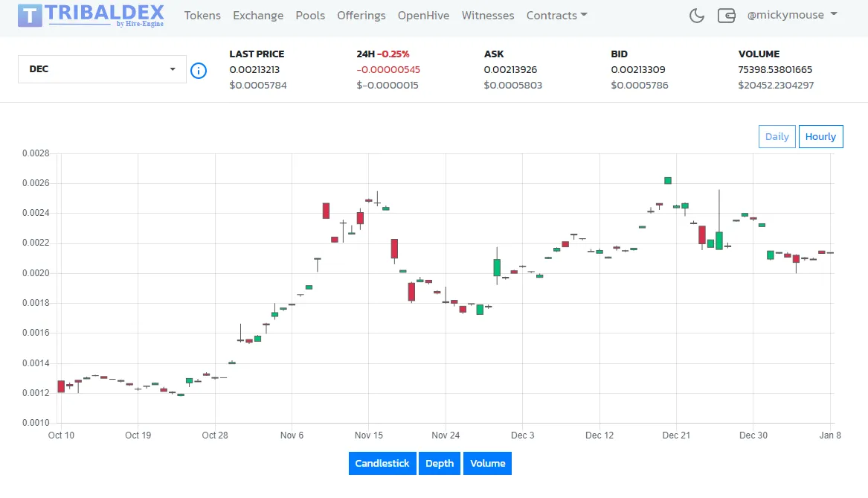
Task: Open the DEC token selector dropdown
Action: point(102,69)
